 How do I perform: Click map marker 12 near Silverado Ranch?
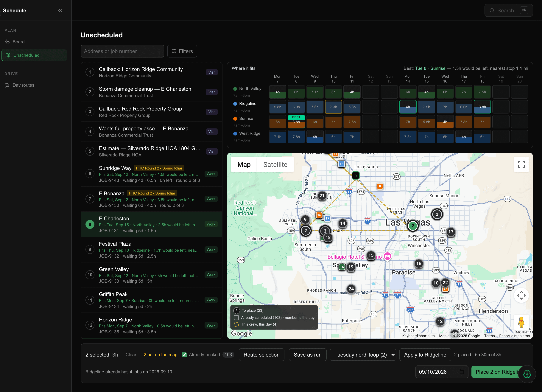click(x=440, y=321)
